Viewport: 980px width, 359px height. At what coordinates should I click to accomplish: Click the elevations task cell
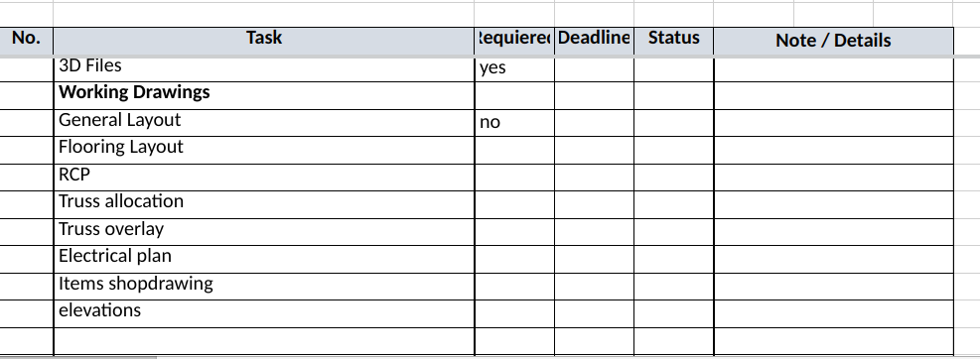coord(264,313)
